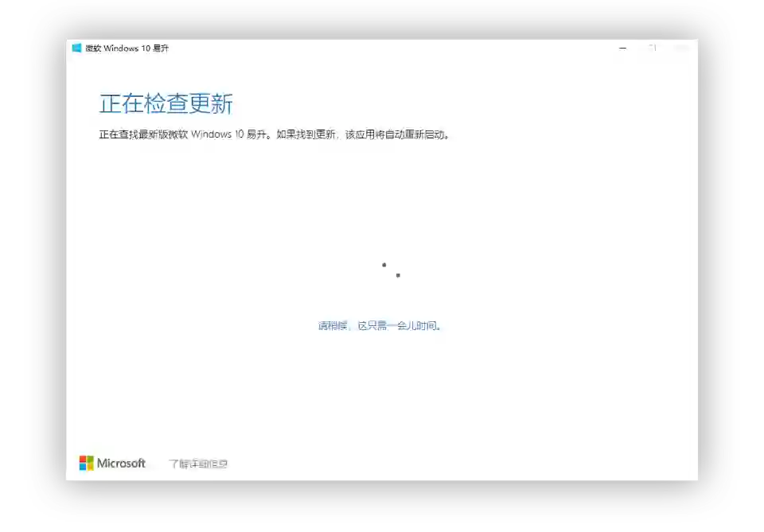Minimize the Windows 10 upgrade window
Image resolution: width=764 pixels, height=532 pixels.
(622, 49)
